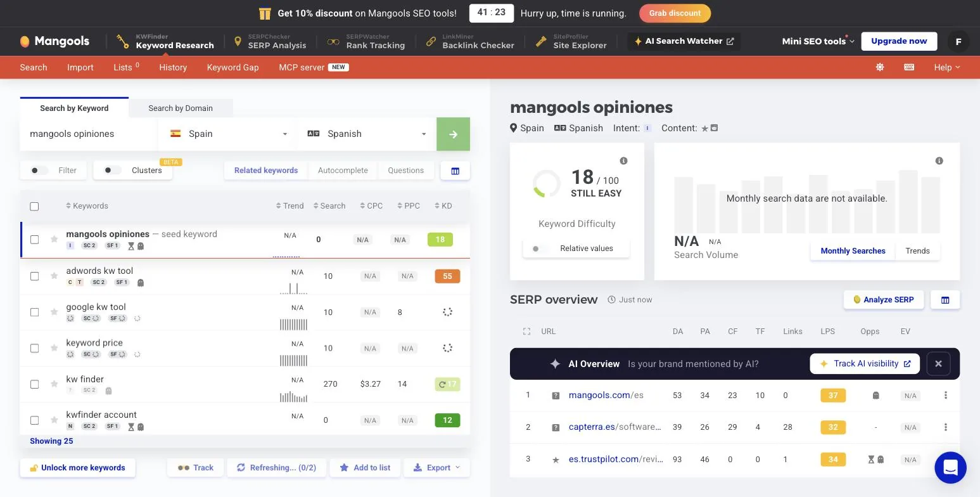The image size is (980, 497).
Task: Check the 'keyword price' row checkbox
Action: click(x=34, y=348)
